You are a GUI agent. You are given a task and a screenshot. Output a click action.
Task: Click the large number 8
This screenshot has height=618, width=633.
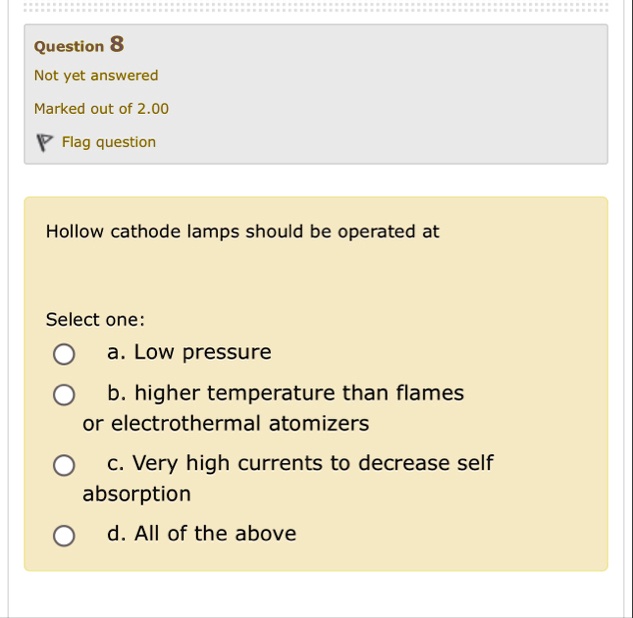point(117,44)
